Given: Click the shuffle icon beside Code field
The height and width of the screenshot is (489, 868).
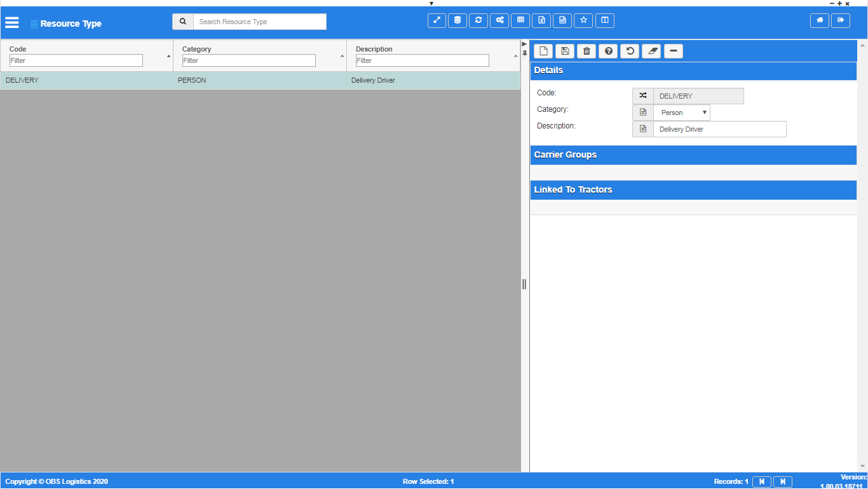Looking at the screenshot, I should tap(643, 96).
